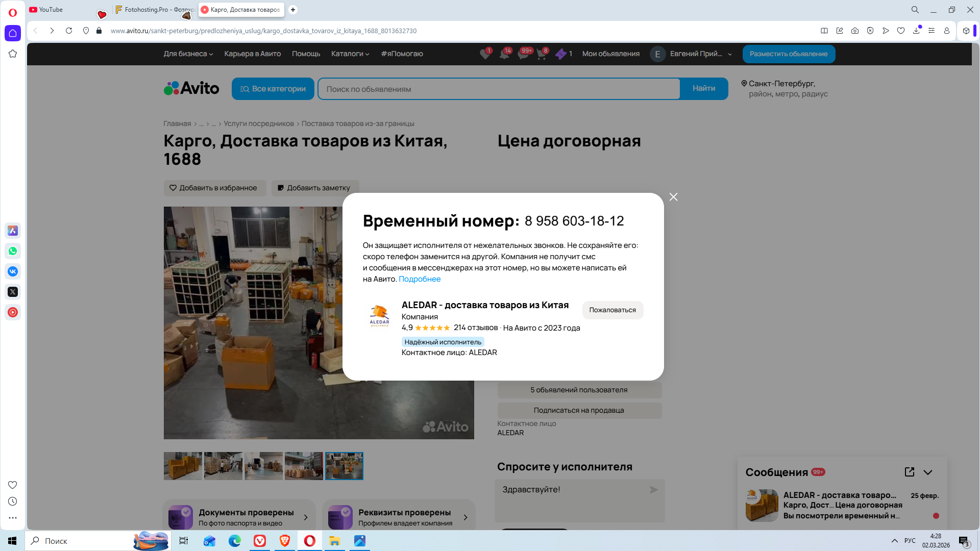Open Avito notifications bell
The height and width of the screenshot is (551, 980).
(x=504, y=54)
